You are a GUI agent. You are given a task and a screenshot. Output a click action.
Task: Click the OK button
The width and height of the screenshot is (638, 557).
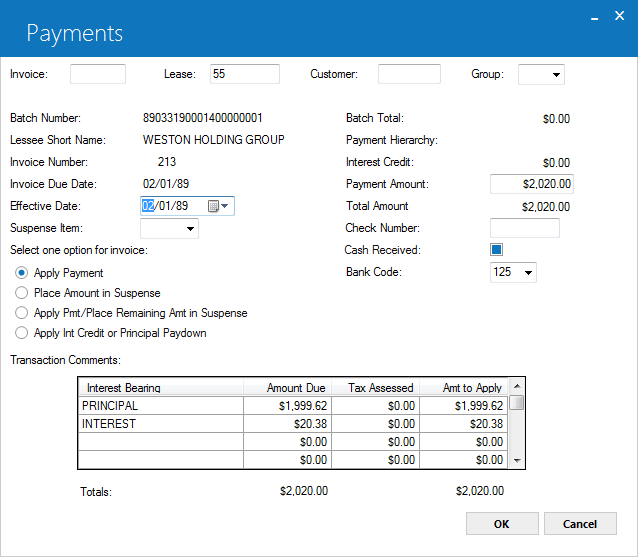click(502, 524)
